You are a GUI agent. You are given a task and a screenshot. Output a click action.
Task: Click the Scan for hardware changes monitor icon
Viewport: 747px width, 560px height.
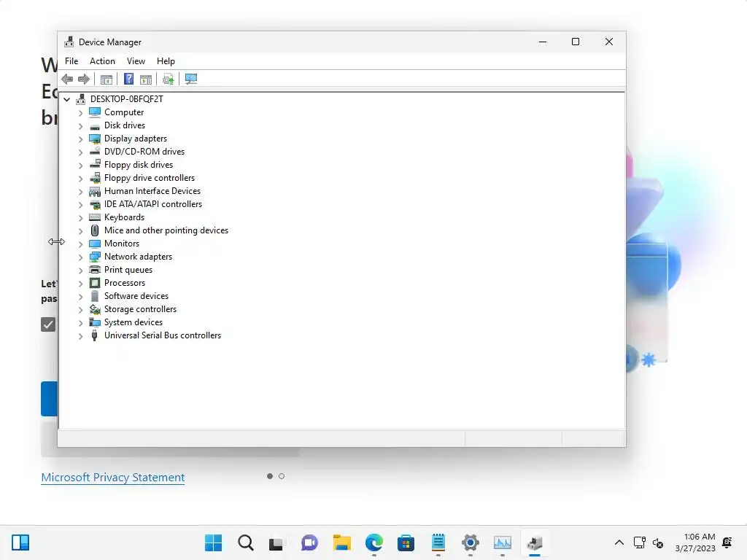click(x=191, y=79)
